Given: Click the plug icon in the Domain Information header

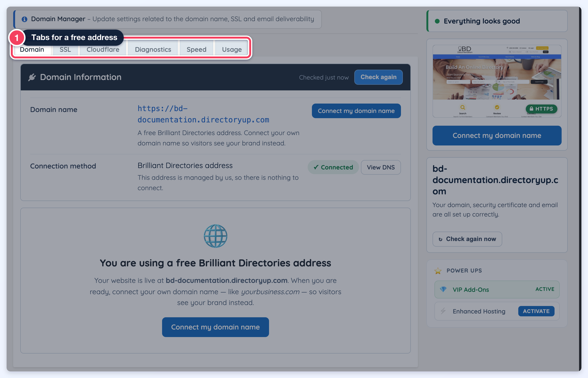Looking at the screenshot, I should coord(32,77).
